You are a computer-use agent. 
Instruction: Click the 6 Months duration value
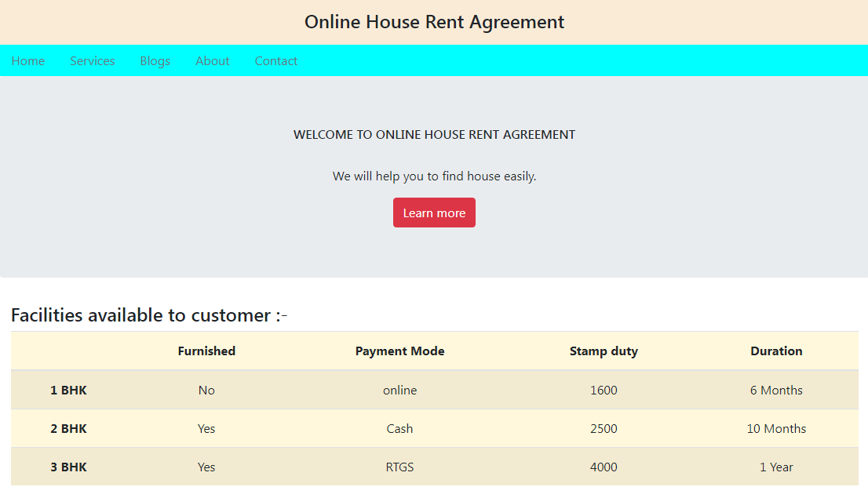(x=776, y=390)
